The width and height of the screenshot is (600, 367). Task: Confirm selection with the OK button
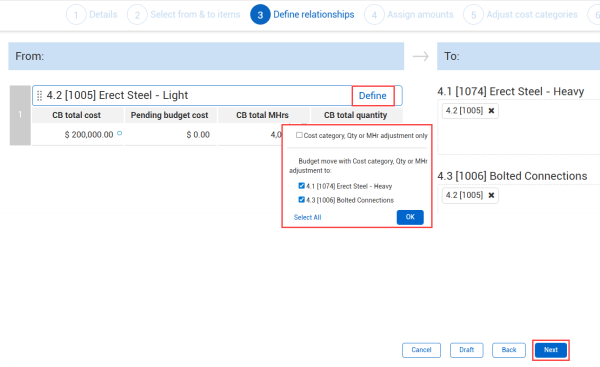coord(410,217)
